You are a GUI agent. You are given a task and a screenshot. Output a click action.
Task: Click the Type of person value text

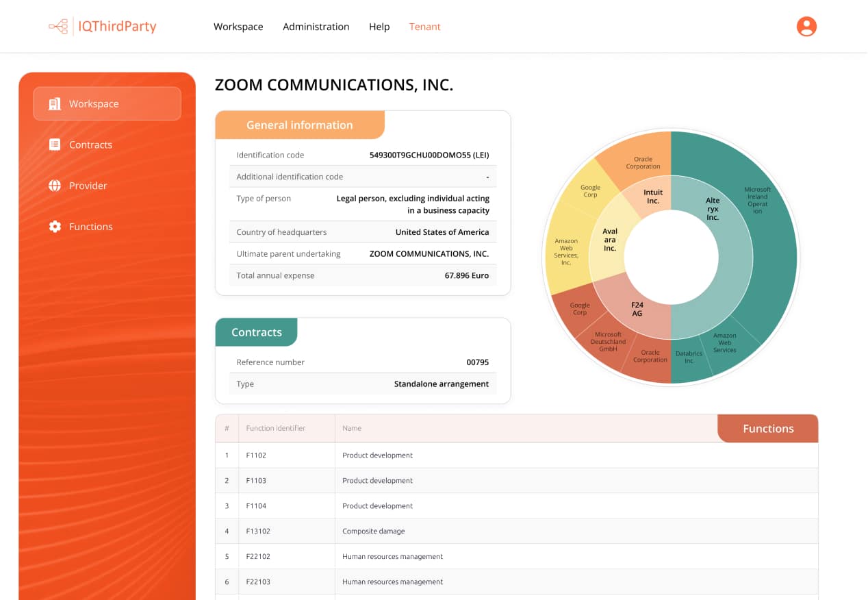pos(413,204)
